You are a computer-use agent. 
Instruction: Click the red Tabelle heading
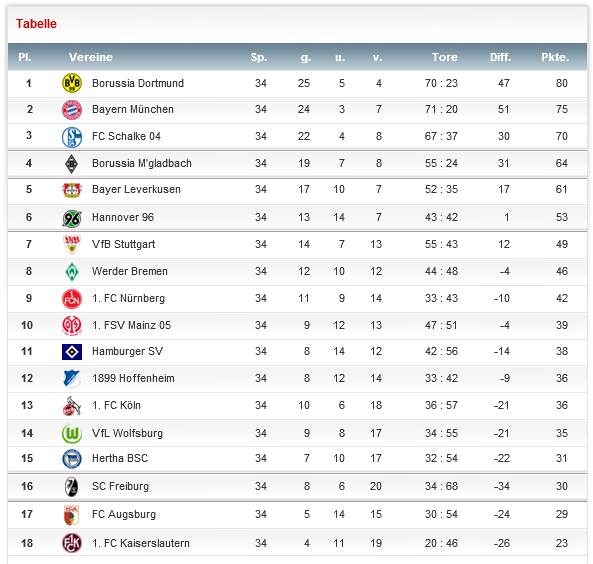click(x=36, y=24)
